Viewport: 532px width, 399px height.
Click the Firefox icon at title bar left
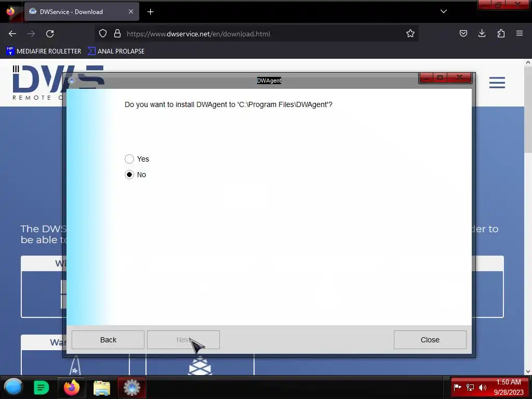pos(10,11)
